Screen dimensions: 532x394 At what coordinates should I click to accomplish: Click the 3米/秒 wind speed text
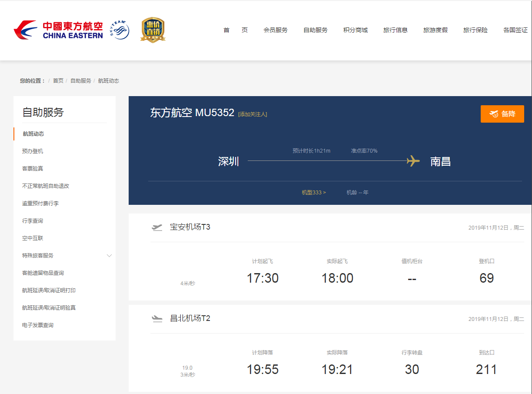pyautogui.click(x=188, y=375)
